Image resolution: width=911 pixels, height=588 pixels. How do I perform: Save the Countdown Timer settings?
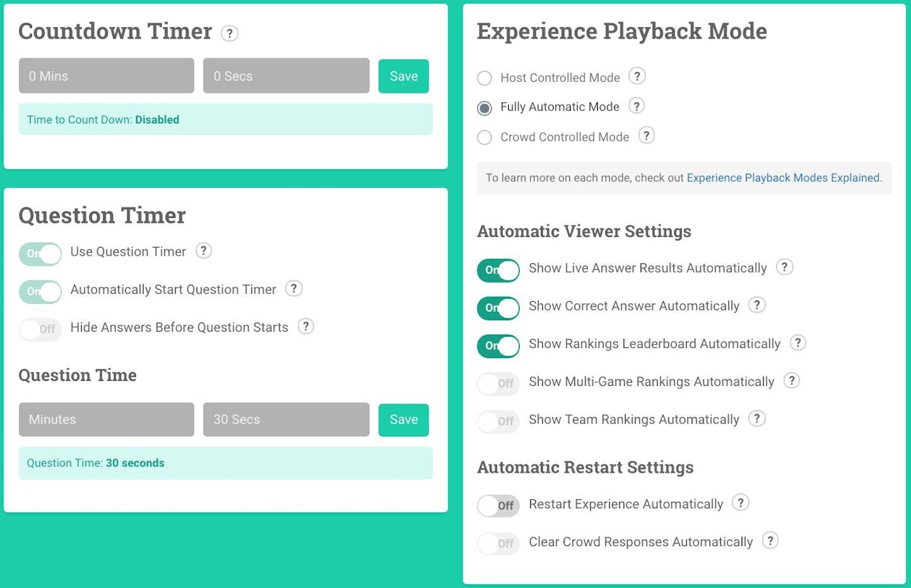pyautogui.click(x=404, y=76)
